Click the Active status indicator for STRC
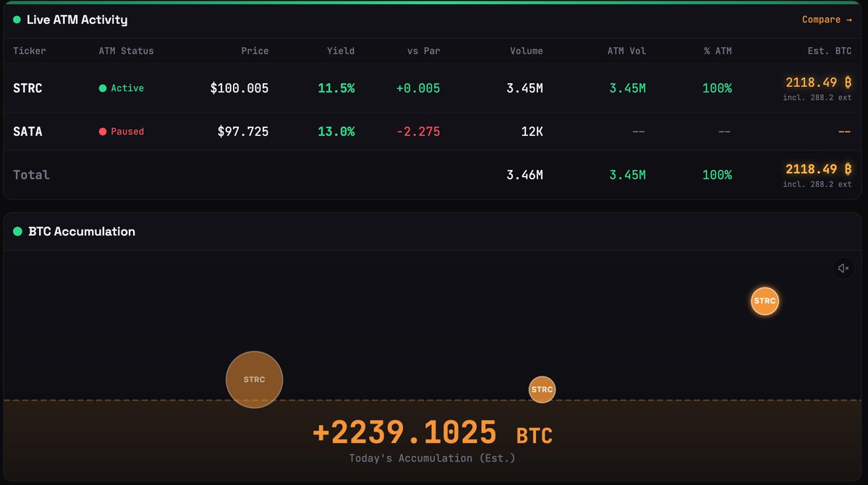The image size is (868, 485). pyautogui.click(x=122, y=88)
